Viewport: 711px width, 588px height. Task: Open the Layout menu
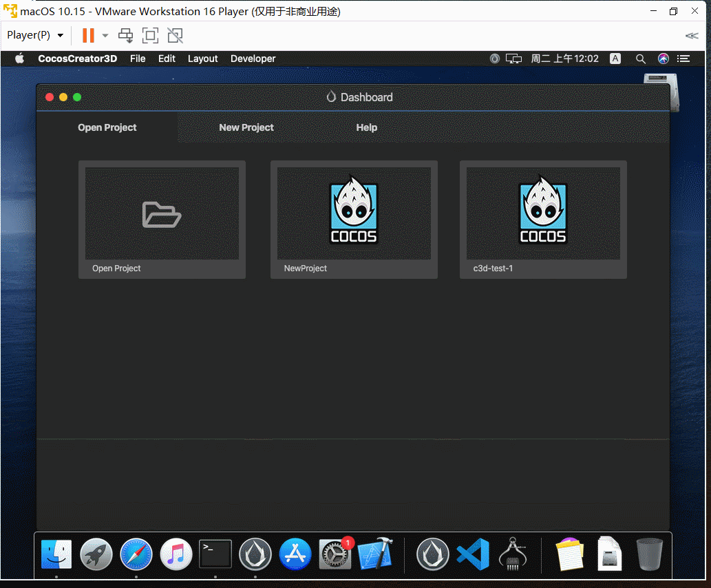[x=202, y=59]
